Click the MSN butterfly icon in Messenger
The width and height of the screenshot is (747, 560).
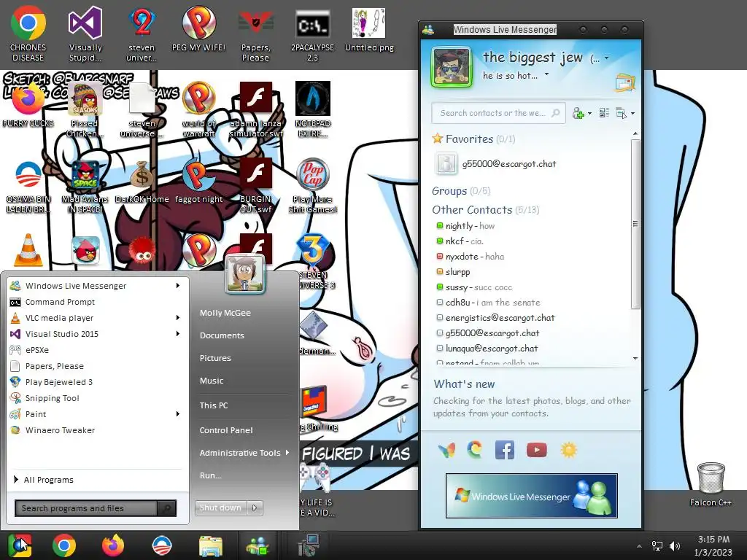447,450
